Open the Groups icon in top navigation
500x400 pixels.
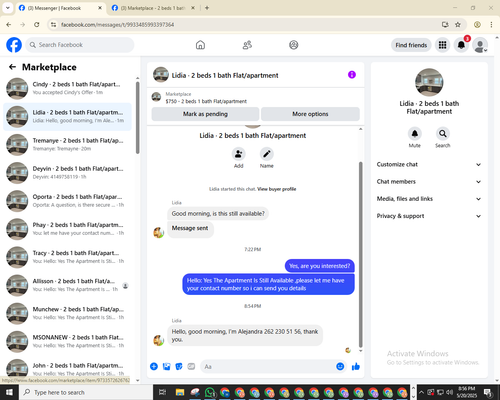pyautogui.click(x=294, y=45)
